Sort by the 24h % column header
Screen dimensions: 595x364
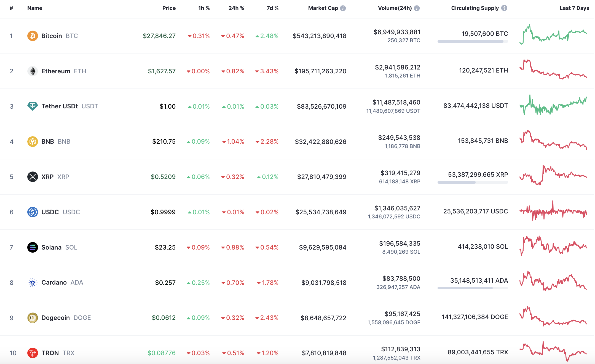point(236,8)
